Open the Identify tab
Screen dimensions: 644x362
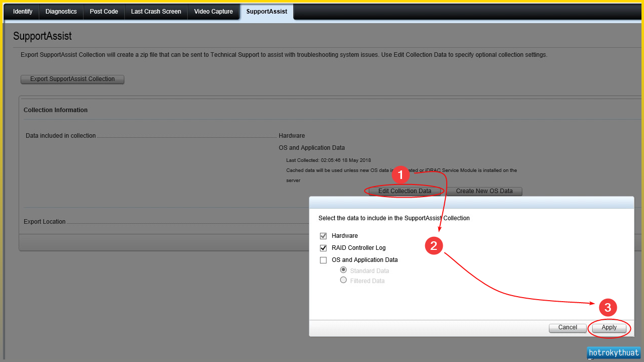click(23, 12)
